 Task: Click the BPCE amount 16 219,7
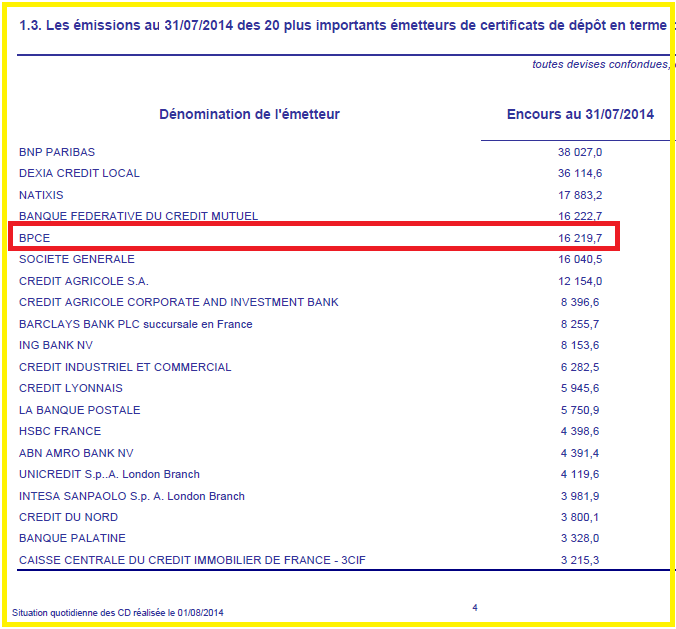point(580,238)
